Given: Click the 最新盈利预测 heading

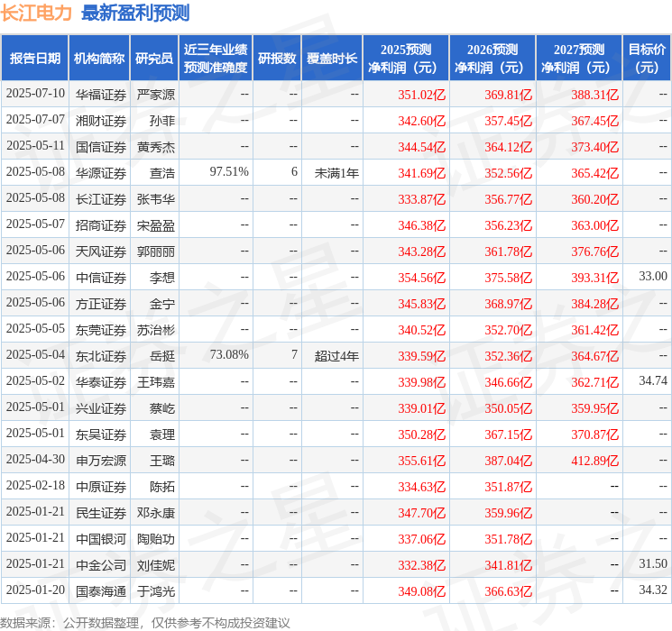Looking at the screenshot, I should coord(135,14).
